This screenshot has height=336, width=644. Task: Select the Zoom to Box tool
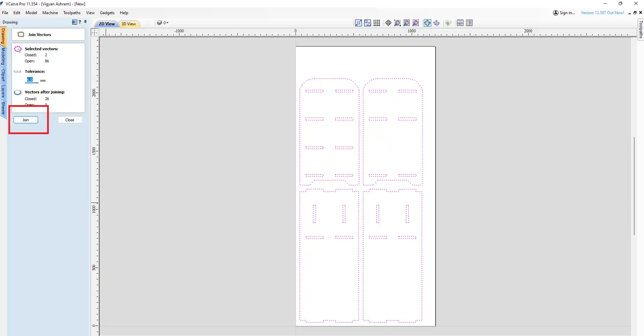pyautogui.click(x=398, y=23)
